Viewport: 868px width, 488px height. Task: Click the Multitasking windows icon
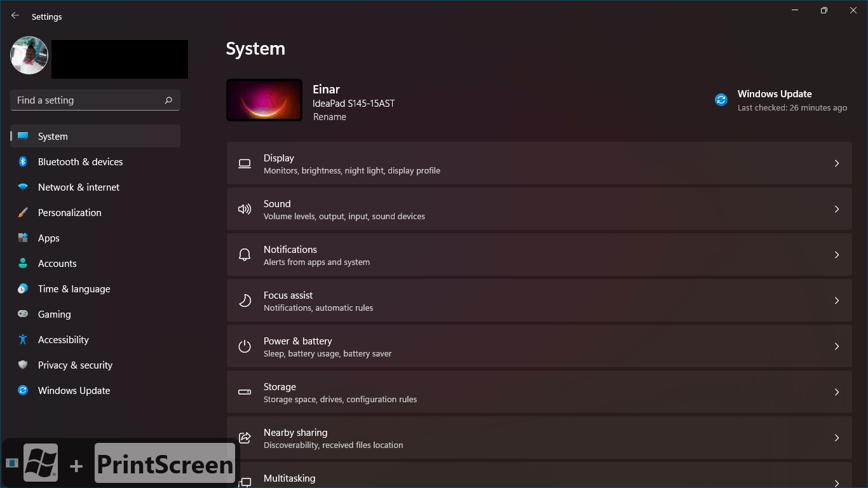click(x=245, y=482)
